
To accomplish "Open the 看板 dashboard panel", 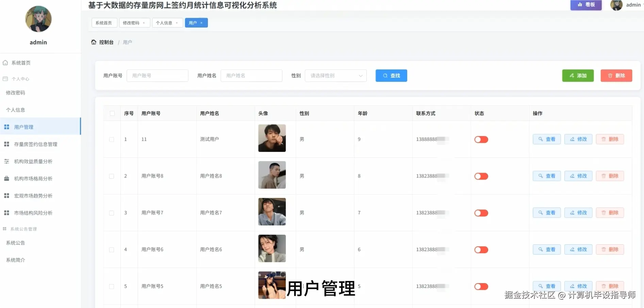I will [x=586, y=5].
